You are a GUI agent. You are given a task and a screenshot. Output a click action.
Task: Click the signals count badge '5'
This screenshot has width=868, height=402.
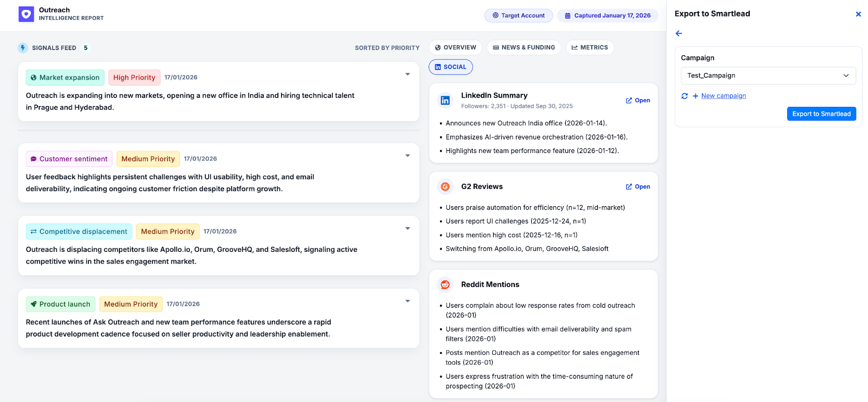click(86, 48)
